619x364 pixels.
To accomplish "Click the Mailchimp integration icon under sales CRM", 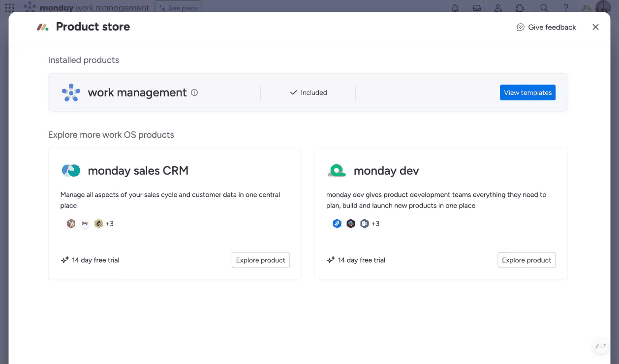I will [x=98, y=224].
